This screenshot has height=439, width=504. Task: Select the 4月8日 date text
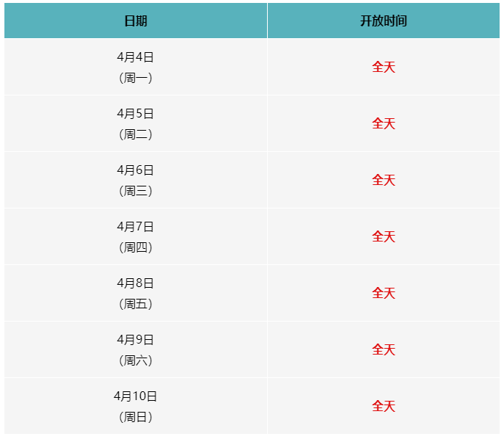(x=136, y=283)
